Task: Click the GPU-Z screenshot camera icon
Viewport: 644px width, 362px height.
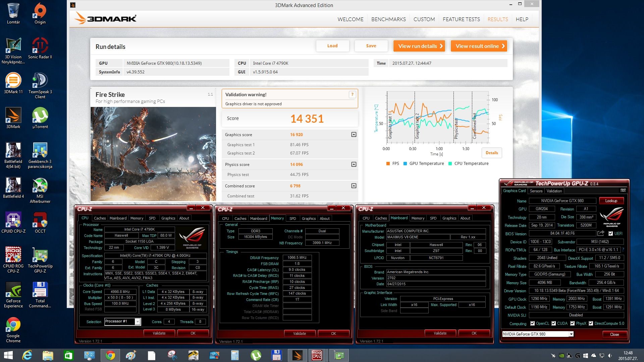Action: point(623,190)
